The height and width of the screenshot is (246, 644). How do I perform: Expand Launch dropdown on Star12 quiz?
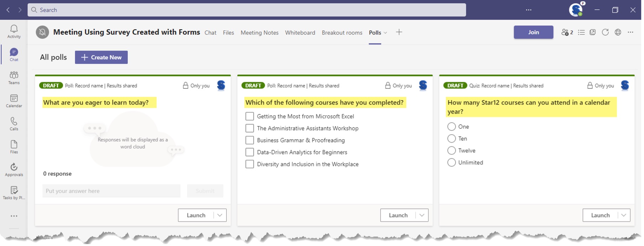(624, 215)
